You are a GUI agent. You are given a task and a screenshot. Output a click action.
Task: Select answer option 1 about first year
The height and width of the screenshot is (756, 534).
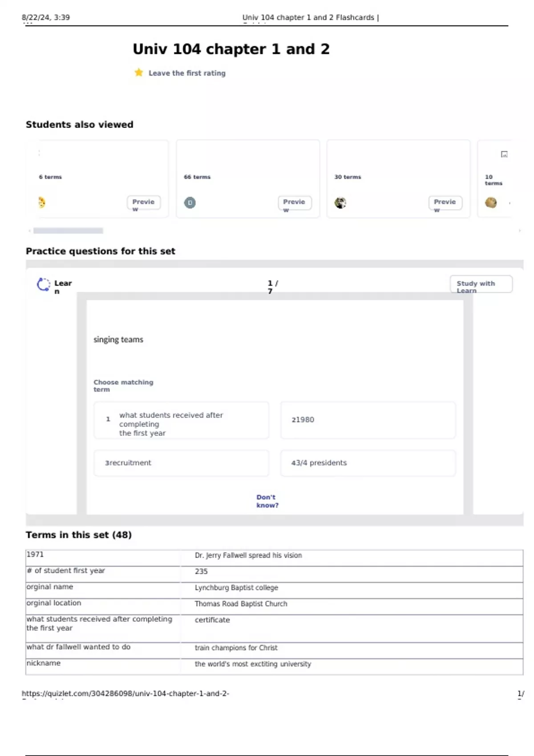coord(181,421)
